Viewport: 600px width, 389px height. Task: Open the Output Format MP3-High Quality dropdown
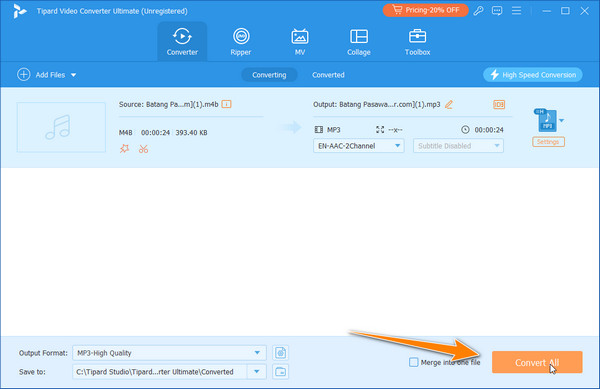click(169, 353)
